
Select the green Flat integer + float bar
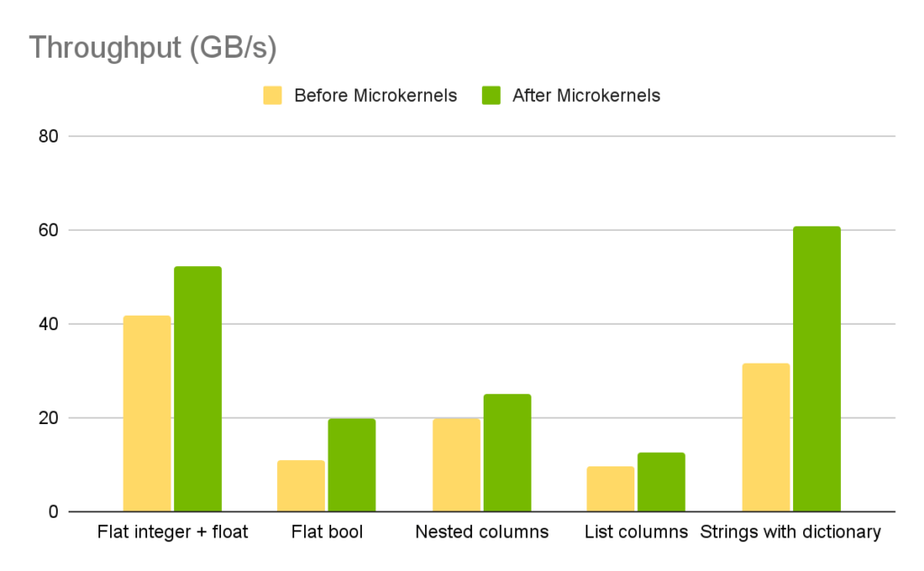coord(198,390)
